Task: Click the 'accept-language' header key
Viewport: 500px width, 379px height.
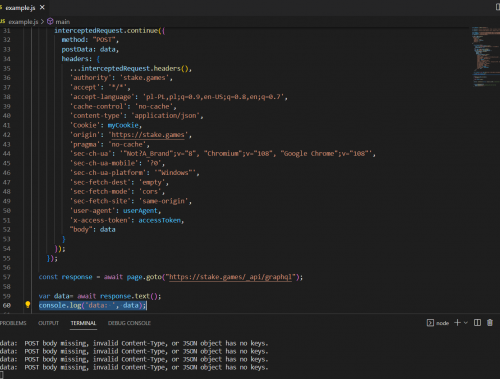Action: (102, 97)
